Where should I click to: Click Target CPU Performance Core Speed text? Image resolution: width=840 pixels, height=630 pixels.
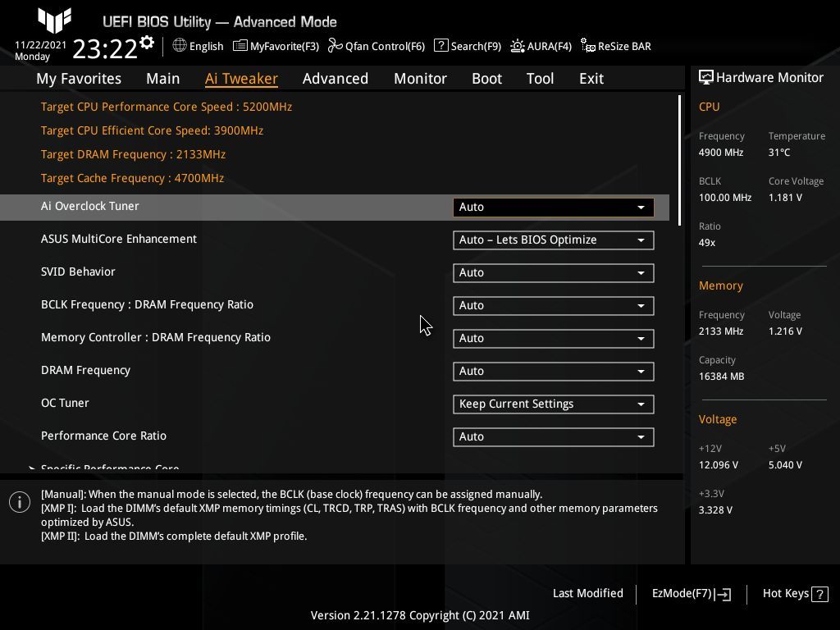pos(166,107)
